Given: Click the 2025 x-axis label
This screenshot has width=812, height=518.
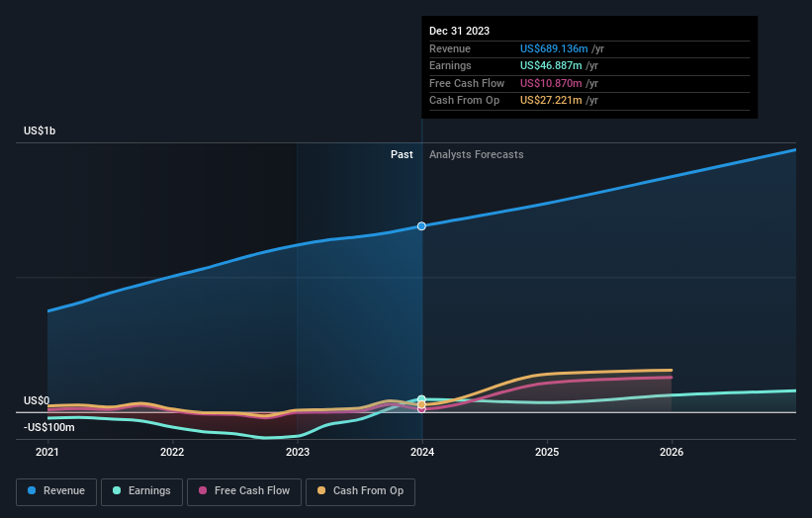Looking at the screenshot, I should coord(547,453).
